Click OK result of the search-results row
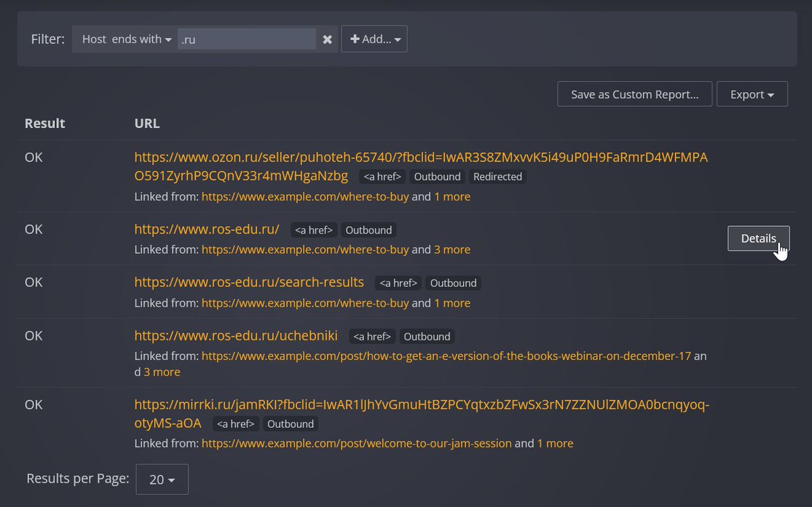Viewport: 812px width, 507px height. [34, 282]
